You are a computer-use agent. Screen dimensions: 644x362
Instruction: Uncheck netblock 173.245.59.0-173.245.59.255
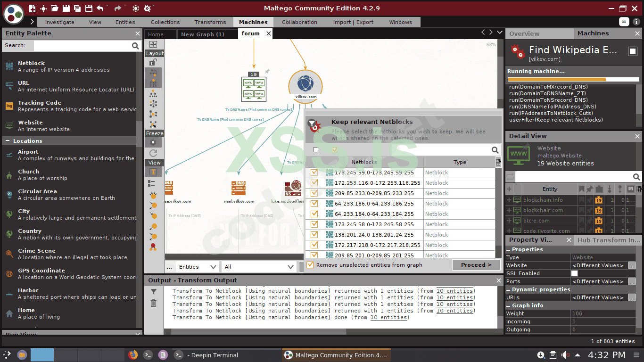pyautogui.click(x=314, y=173)
